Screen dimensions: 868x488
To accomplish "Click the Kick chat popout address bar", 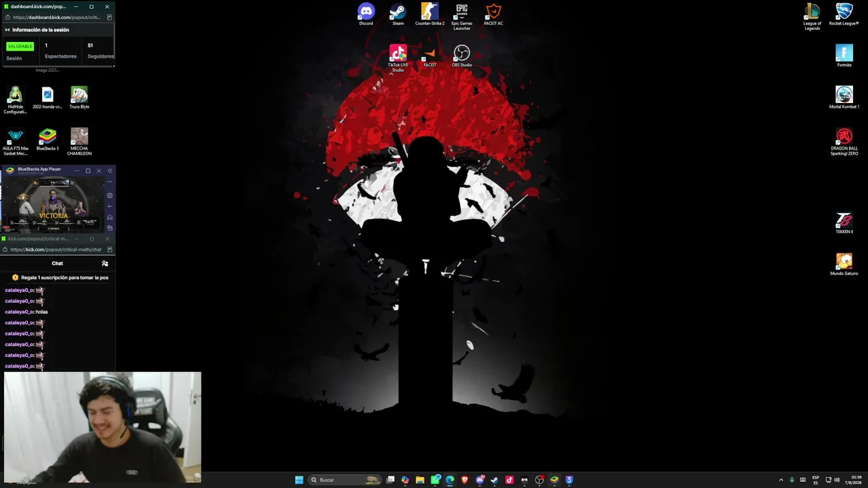I will [56, 249].
